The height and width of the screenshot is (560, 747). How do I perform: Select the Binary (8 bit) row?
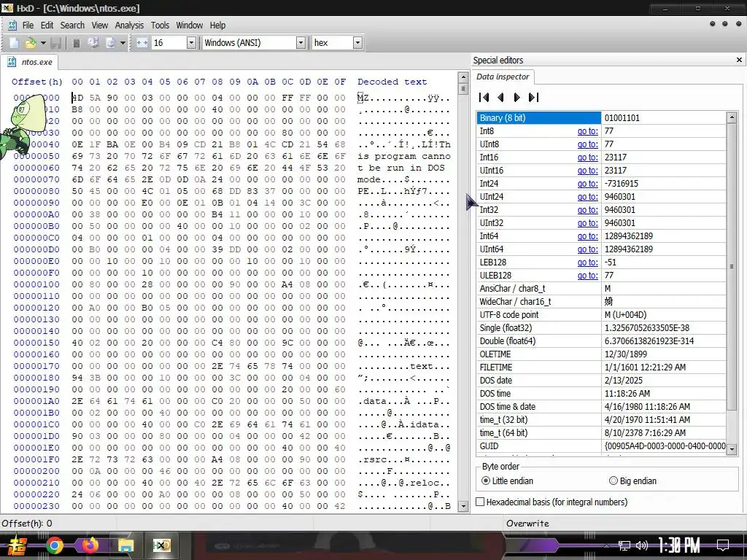click(601, 117)
